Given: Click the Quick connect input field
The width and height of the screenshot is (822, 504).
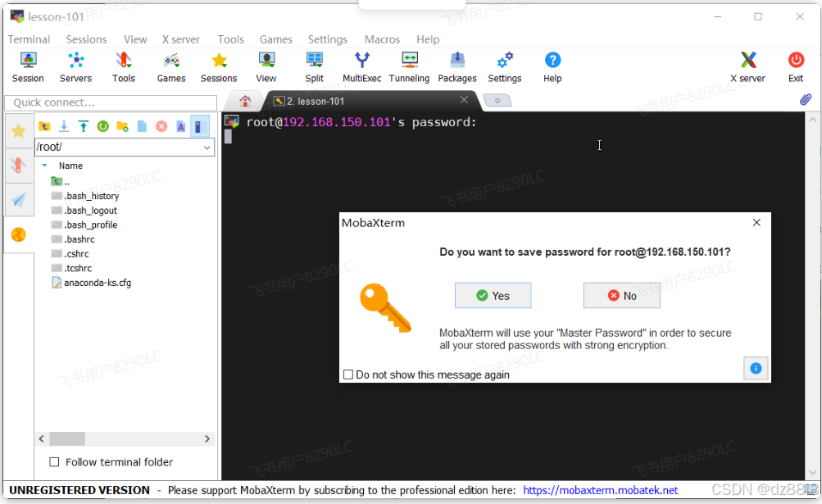Looking at the screenshot, I should (x=111, y=102).
